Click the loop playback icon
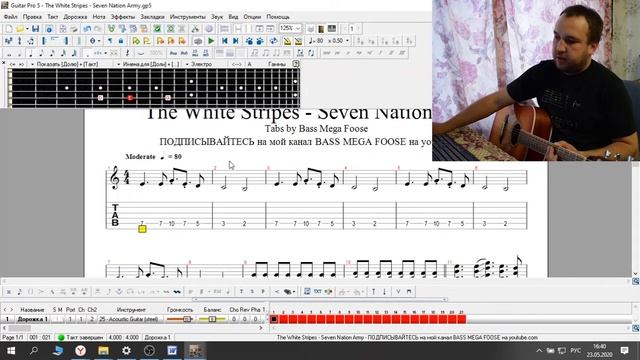 pos(273,41)
